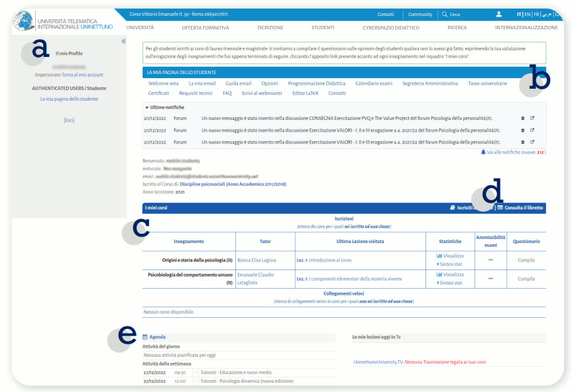Image resolution: width=572 pixels, height=392 pixels.
Task: Open La mia pagina dello studente sidebar link
Action: [x=69, y=99]
